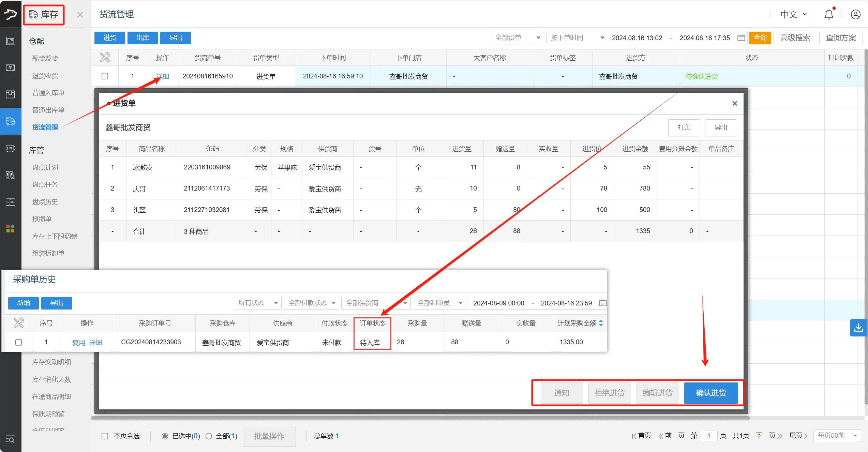This screenshot has height=452, width=868.
Task: Select the 货流管理 truck icon in sidebar
Action: coord(11,121)
